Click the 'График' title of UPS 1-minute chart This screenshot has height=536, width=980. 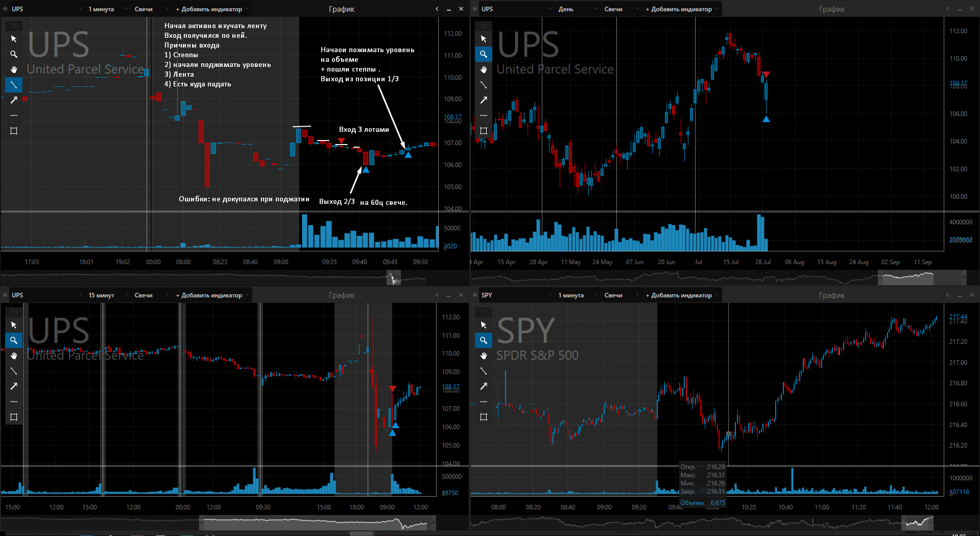tap(342, 9)
